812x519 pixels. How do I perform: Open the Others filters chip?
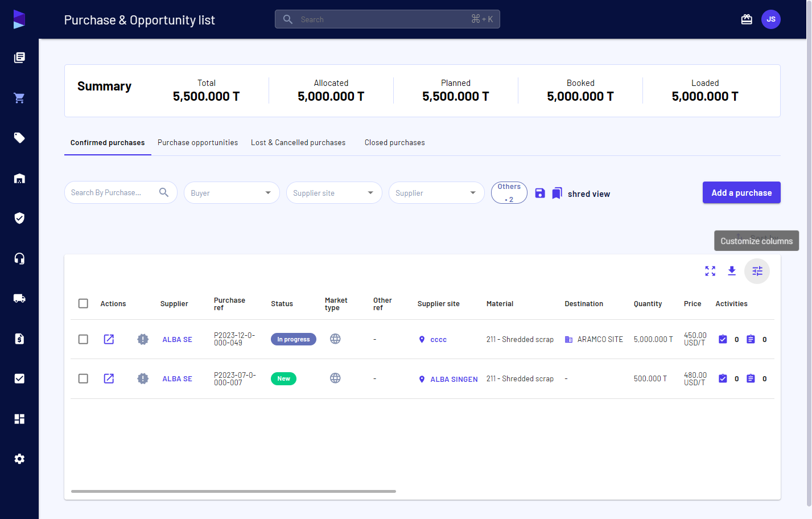pyautogui.click(x=509, y=193)
